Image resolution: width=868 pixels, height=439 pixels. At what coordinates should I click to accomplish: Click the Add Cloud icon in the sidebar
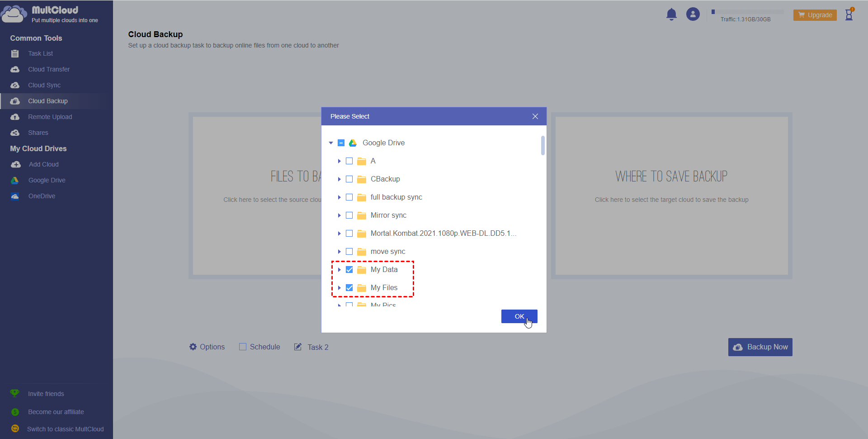[x=16, y=164]
